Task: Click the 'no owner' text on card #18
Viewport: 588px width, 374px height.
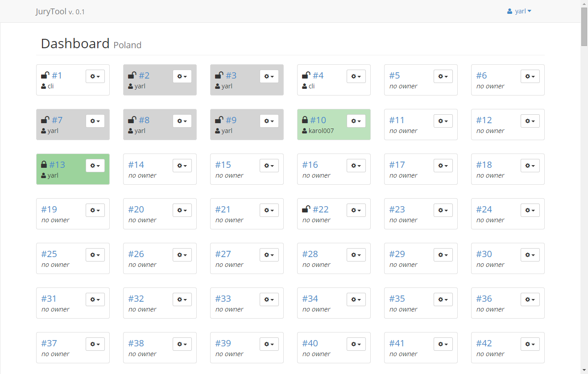Action: (x=490, y=175)
